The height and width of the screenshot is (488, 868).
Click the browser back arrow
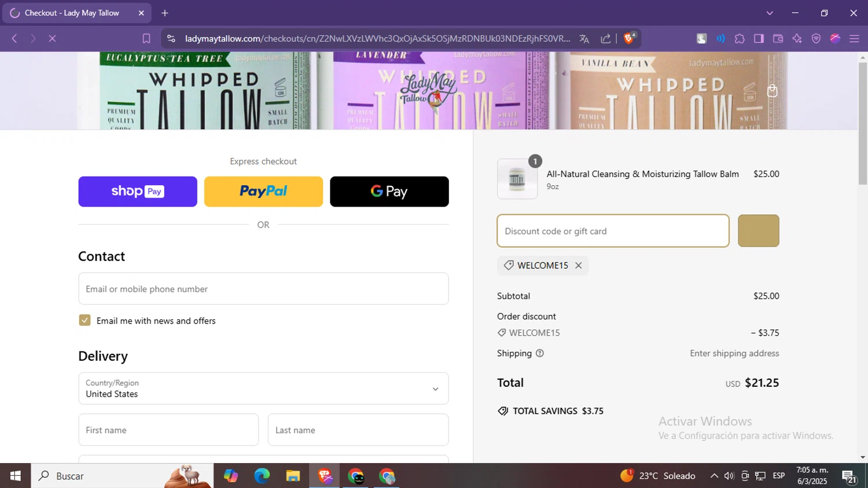click(x=14, y=39)
